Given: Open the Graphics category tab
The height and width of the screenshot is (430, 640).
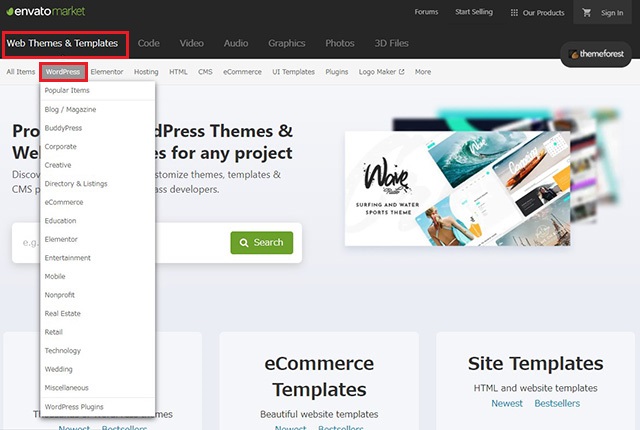Looking at the screenshot, I should (x=287, y=43).
